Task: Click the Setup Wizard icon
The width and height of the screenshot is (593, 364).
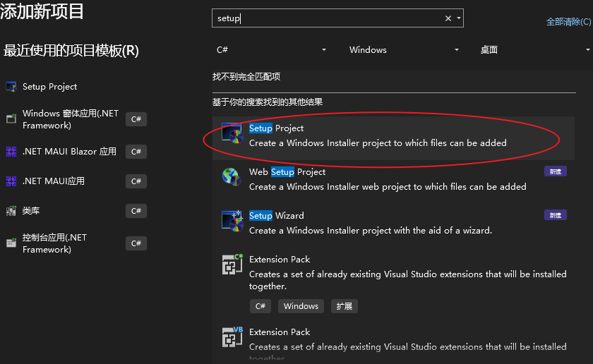Action: coord(232,221)
